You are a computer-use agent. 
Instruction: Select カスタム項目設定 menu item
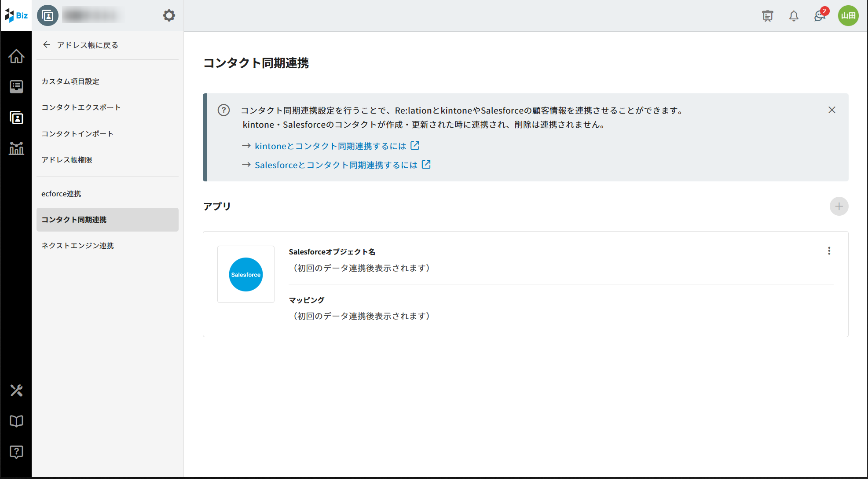(70, 81)
